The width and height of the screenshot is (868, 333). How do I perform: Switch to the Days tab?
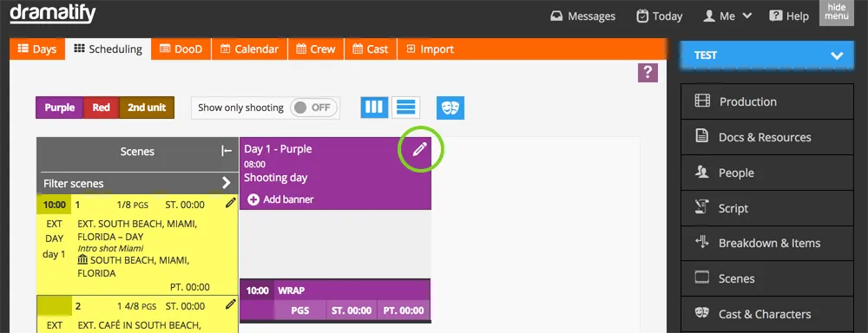click(x=37, y=49)
